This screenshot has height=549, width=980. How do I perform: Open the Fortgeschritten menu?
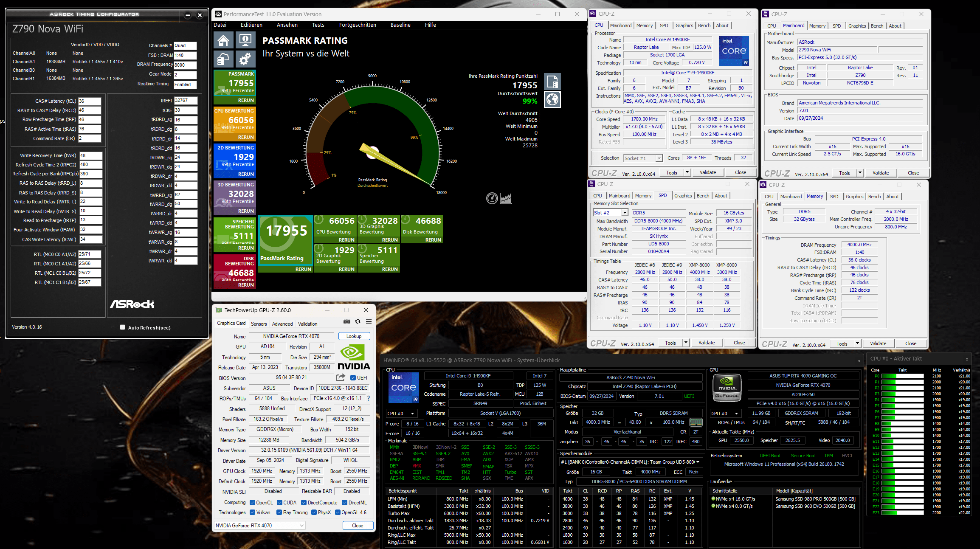(x=358, y=25)
